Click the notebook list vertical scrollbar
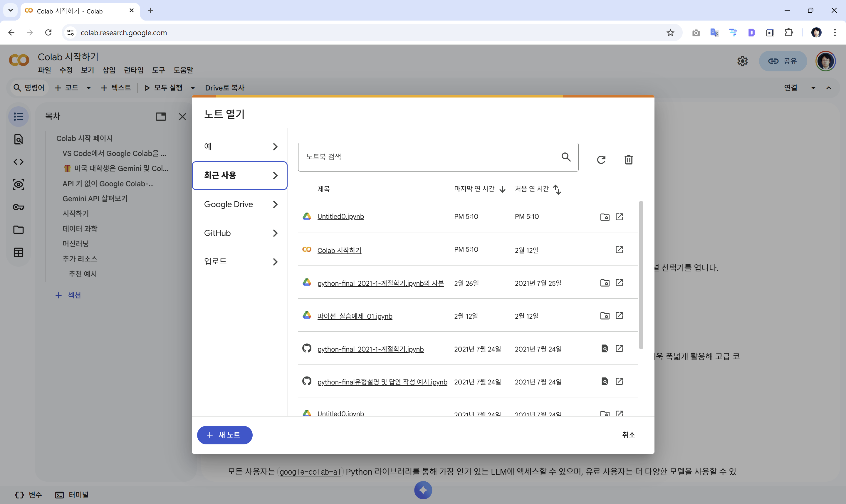Screen dimensions: 846x504 [641, 275]
